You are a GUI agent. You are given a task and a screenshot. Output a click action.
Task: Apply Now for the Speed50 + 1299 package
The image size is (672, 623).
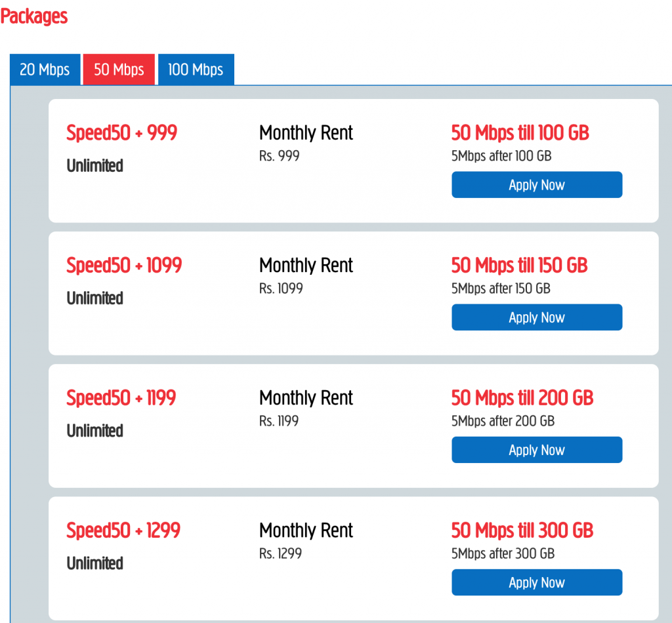tap(536, 582)
